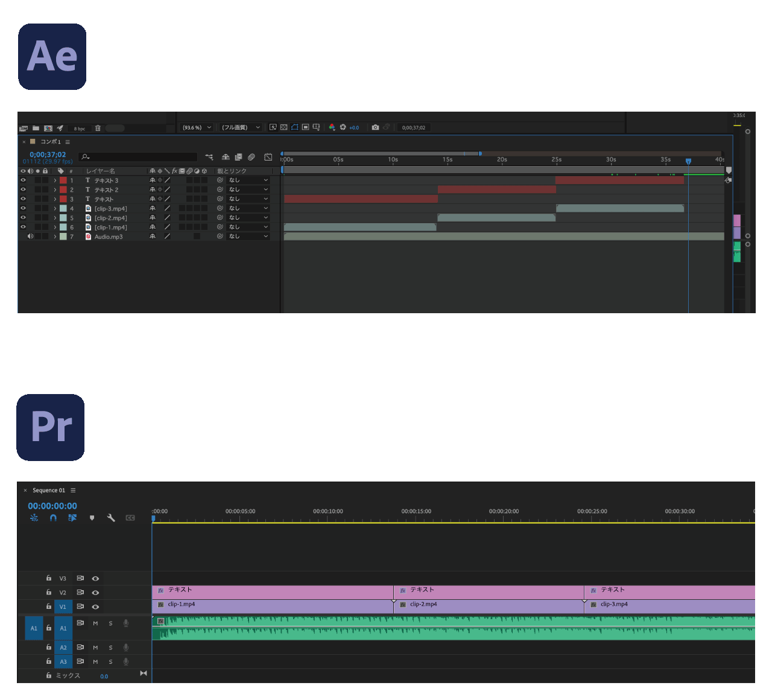This screenshot has height=700, width=772.
Task: Toggle the linked selection icon in Premiere
Action: click(72, 518)
